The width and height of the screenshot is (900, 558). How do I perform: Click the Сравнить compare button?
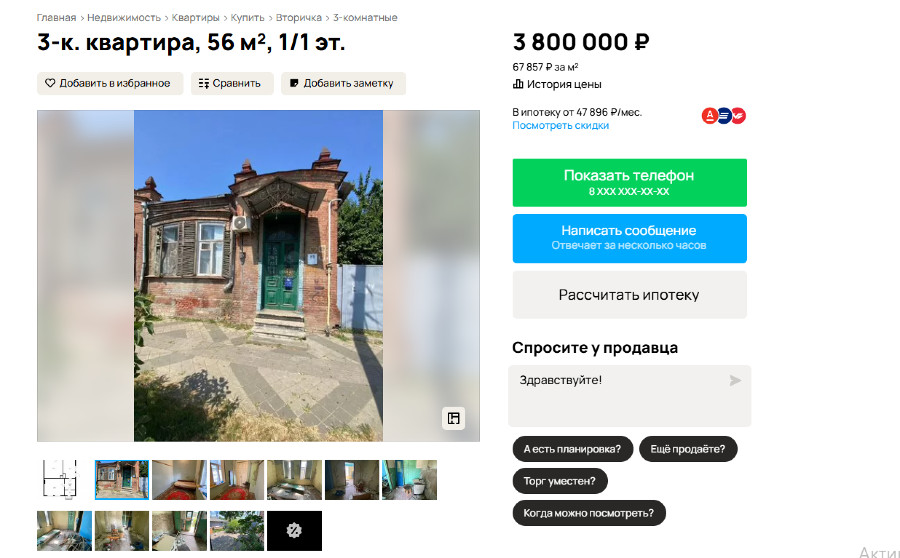(232, 83)
